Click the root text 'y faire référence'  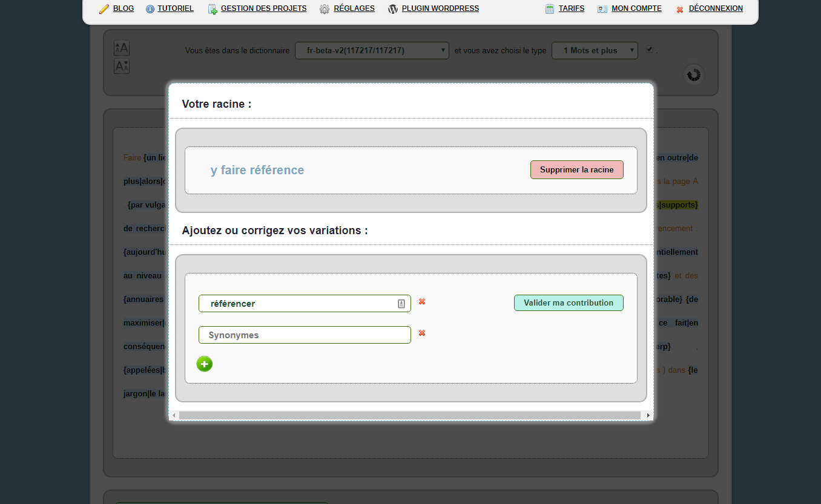click(x=257, y=171)
